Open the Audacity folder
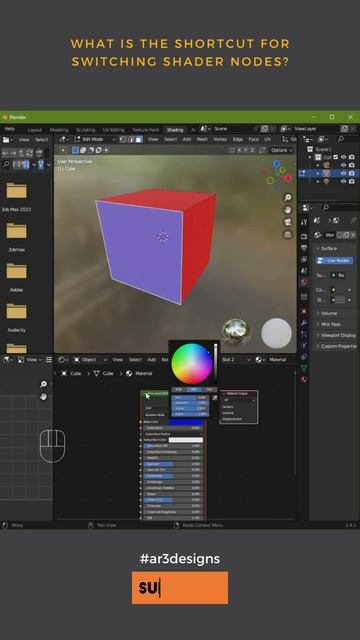This screenshot has height=640, width=360. [16, 318]
